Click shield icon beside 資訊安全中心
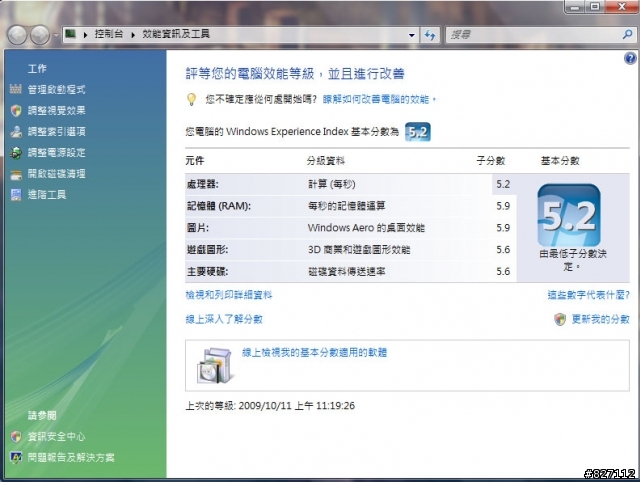The width and height of the screenshot is (640, 482). (16, 437)
